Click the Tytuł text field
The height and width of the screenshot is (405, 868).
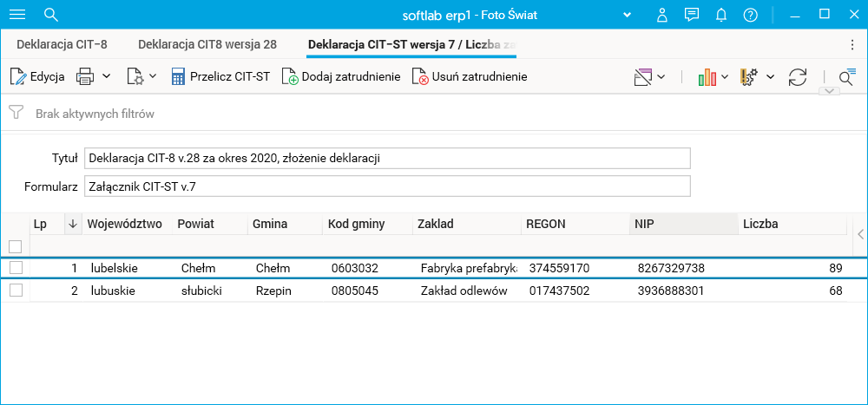coord(387,159)
